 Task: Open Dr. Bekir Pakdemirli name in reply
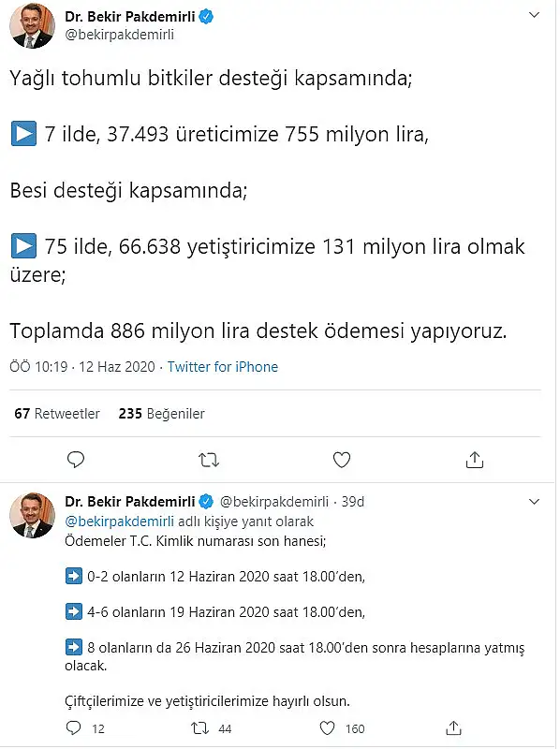click(x=130, y=501)
